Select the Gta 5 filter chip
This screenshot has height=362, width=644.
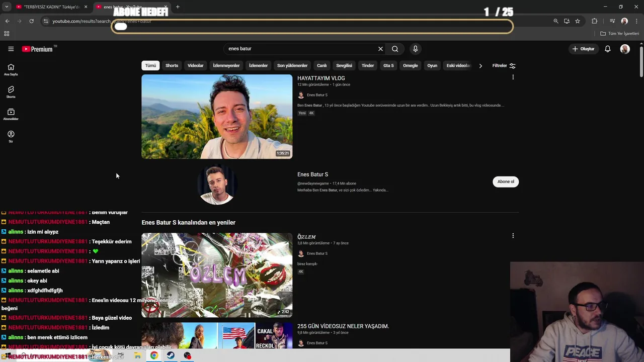click(388, 65)
